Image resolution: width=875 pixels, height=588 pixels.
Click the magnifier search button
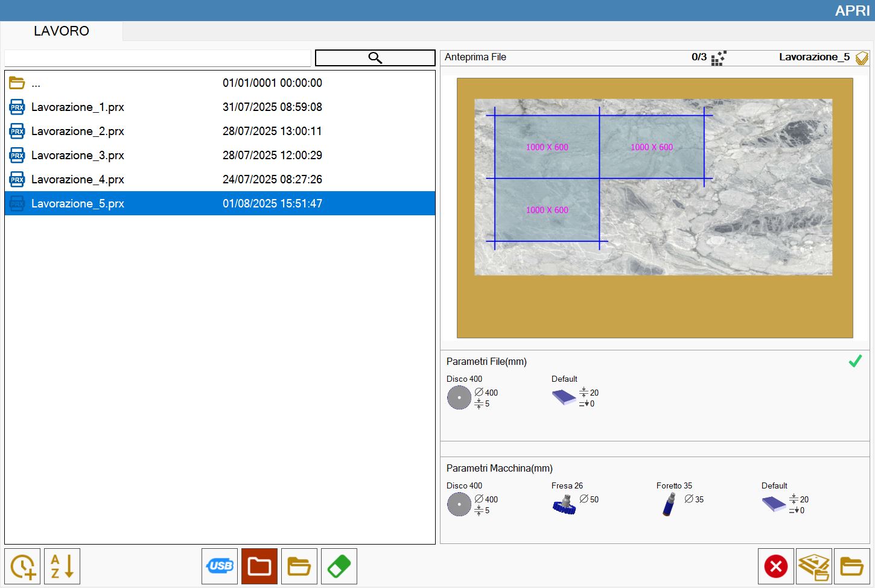(375, 58)
